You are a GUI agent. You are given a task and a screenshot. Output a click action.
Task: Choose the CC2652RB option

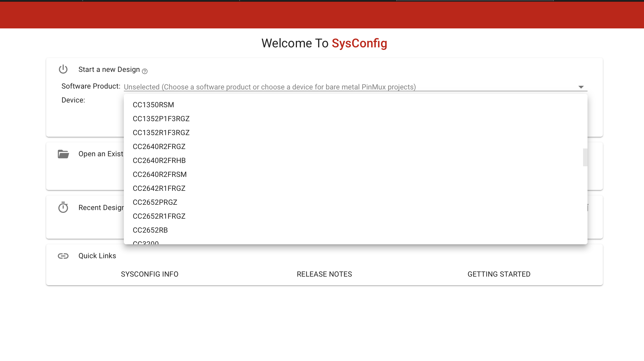point(150,230)
